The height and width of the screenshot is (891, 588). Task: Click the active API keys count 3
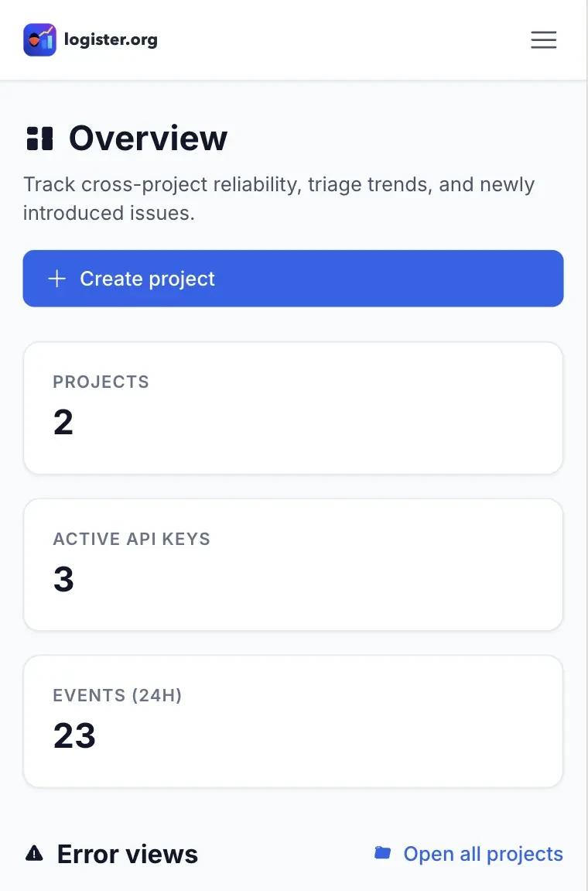63,579
